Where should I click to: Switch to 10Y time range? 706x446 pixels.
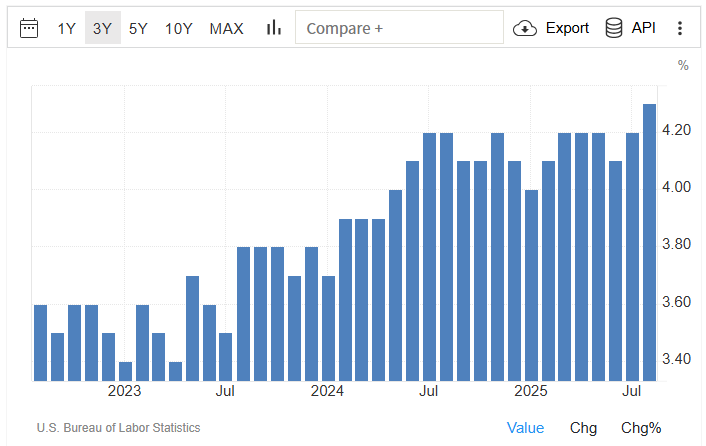point(178,28)
